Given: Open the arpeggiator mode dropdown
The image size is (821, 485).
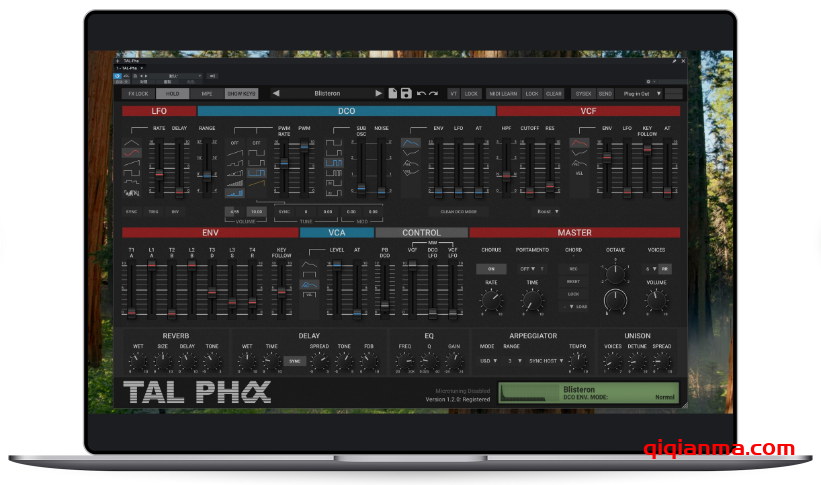Looking at the screenshot, I should click(488, 360).
